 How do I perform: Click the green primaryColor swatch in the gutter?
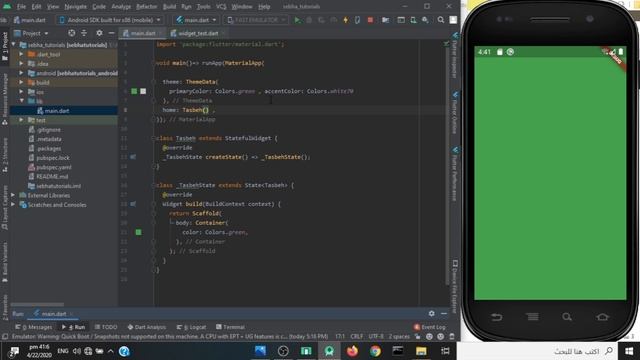pyautogui.click(x=134, y=91)
